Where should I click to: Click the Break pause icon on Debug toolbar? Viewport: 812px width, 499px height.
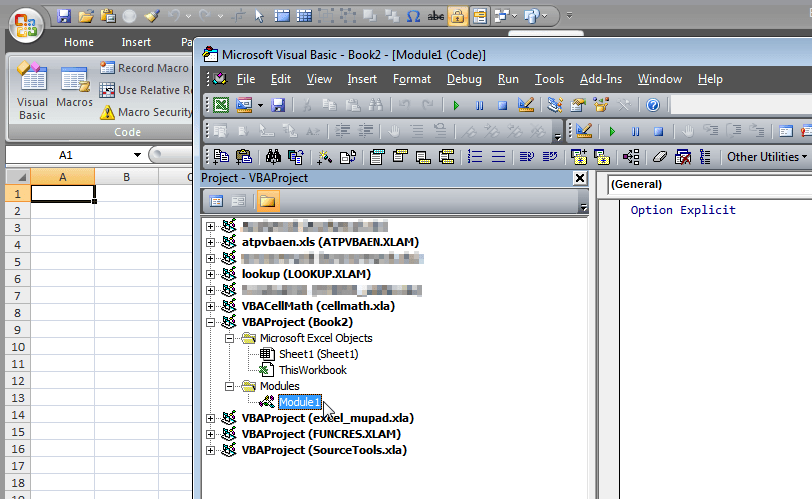(x=635, y=131)
